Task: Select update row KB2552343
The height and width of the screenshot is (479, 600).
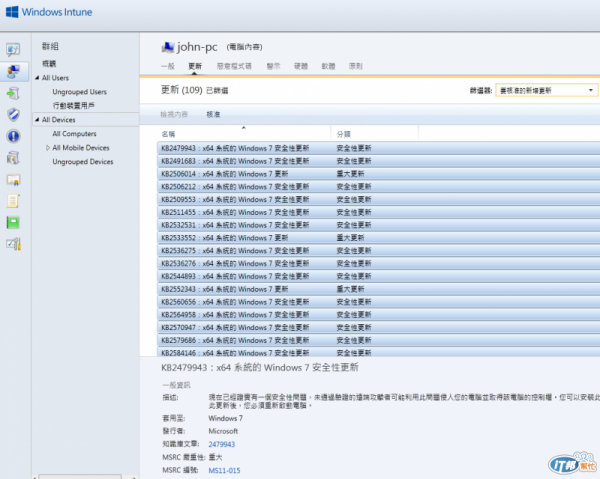Action: click(x=378, y=289)
